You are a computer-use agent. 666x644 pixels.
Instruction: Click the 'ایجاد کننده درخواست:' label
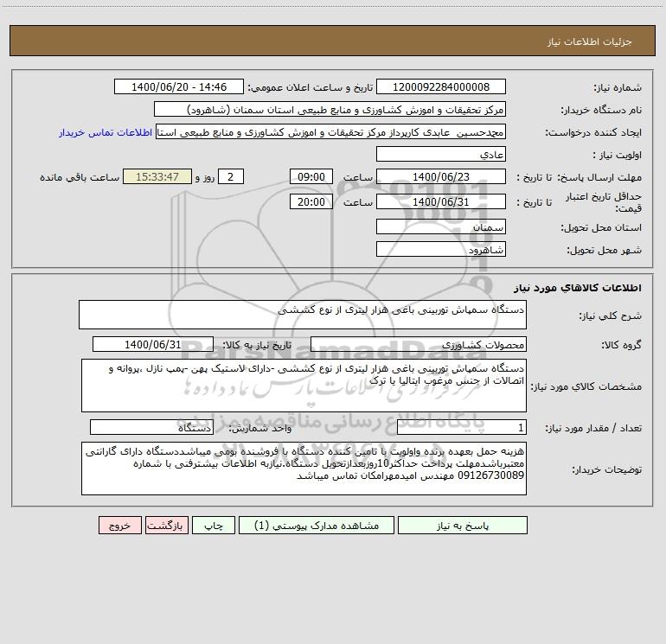point(593,132)
